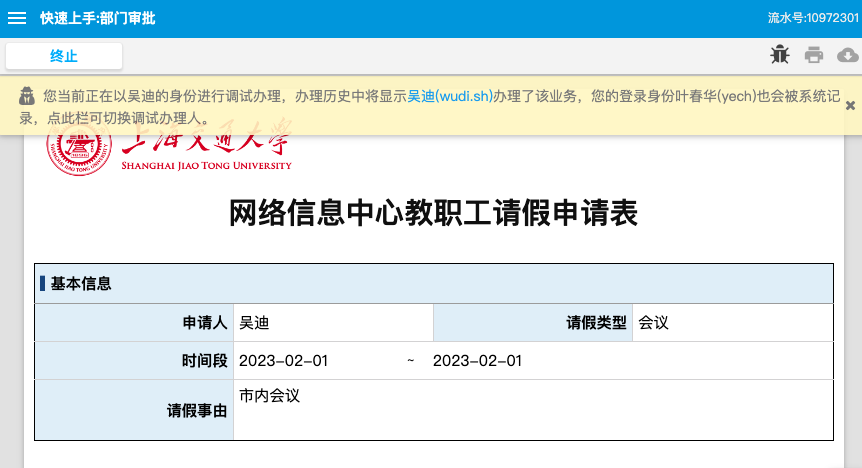Viewport: 862px width, 468px height.
Task: Click the printer icon
Action: tap(814, 55)
